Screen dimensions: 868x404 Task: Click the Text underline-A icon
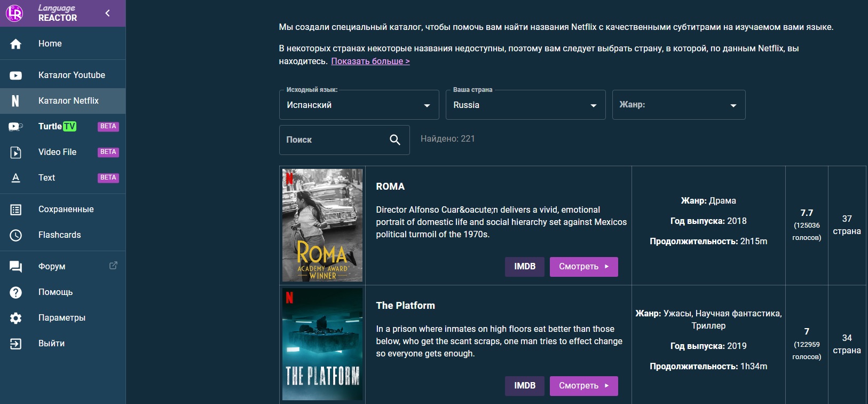tap(16, 178)
